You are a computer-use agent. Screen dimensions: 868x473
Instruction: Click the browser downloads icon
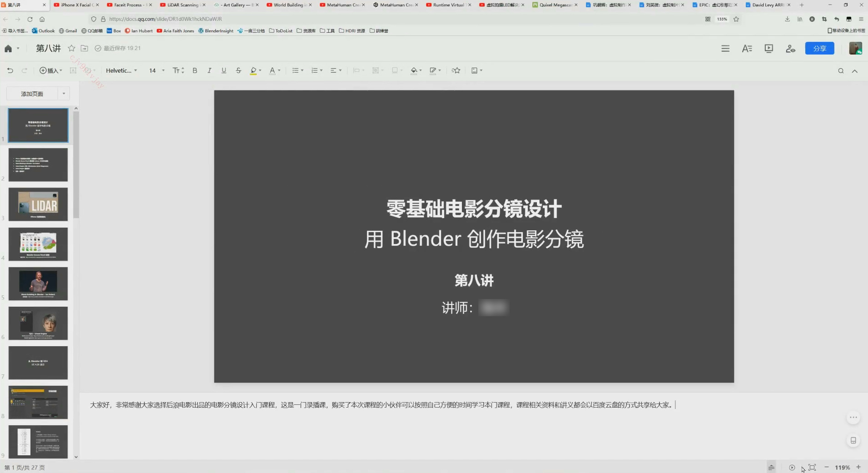click(787, 19)
